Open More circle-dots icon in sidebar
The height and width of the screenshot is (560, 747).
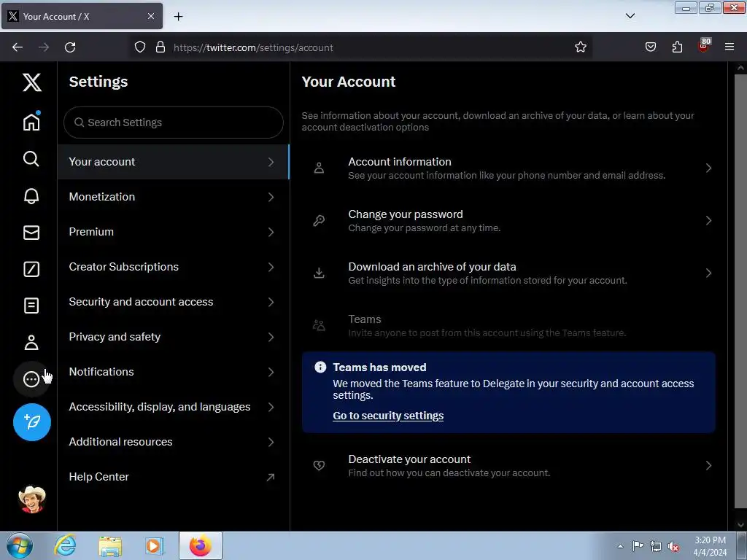(31, 379)
